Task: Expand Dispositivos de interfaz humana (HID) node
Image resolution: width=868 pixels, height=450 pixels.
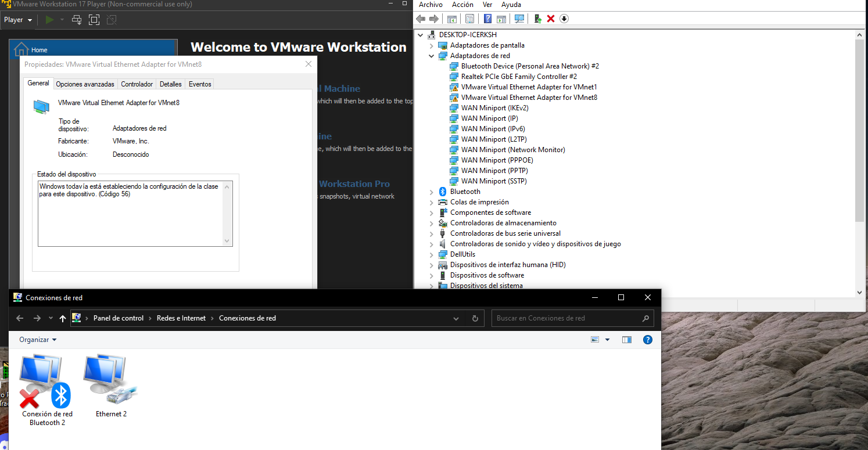Action: (431, 265)
